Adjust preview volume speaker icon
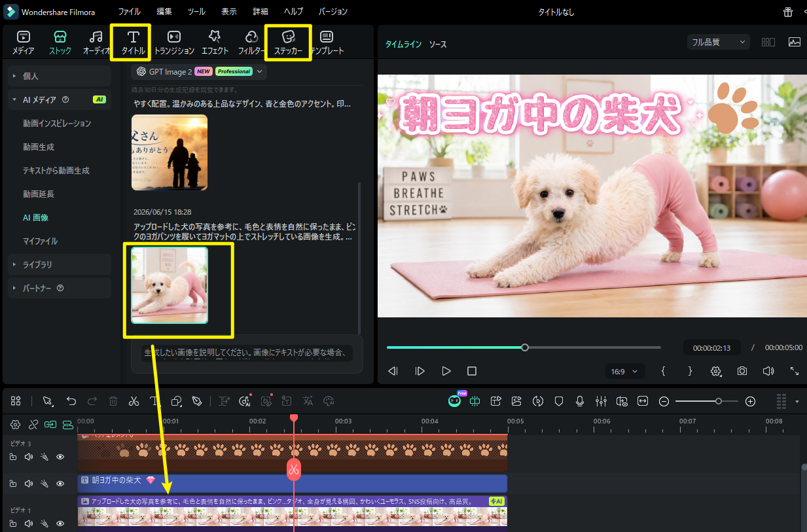This screenshot has width=807, height=532. (x=768, y=371)
